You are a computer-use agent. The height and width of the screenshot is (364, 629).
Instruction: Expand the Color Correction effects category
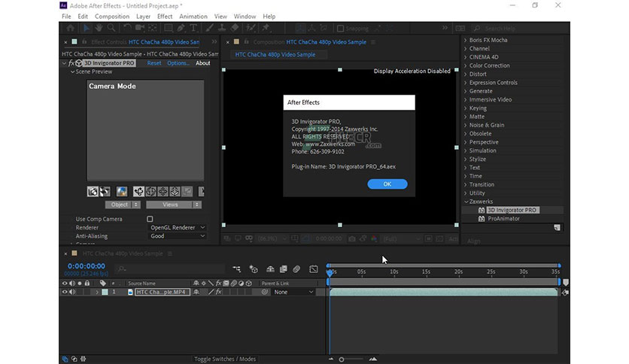click(466, 65)
